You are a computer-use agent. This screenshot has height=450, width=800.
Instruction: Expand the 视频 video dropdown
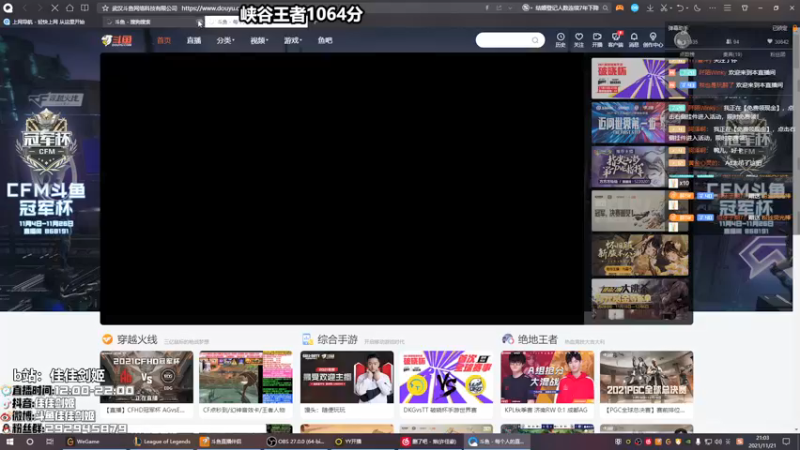click(x=259, y=40)
